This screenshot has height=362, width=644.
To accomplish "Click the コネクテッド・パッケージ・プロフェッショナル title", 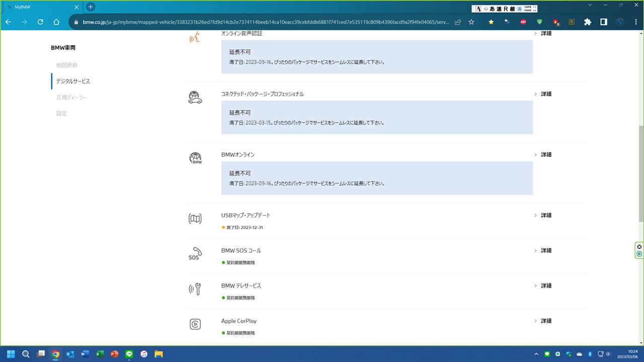I will 263,94.
